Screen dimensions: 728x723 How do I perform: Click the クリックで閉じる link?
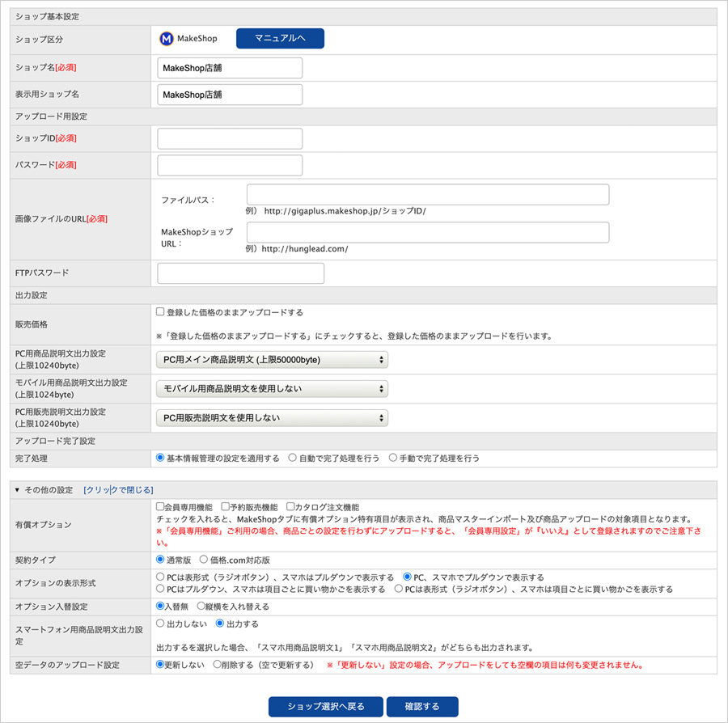coord(118,490)
